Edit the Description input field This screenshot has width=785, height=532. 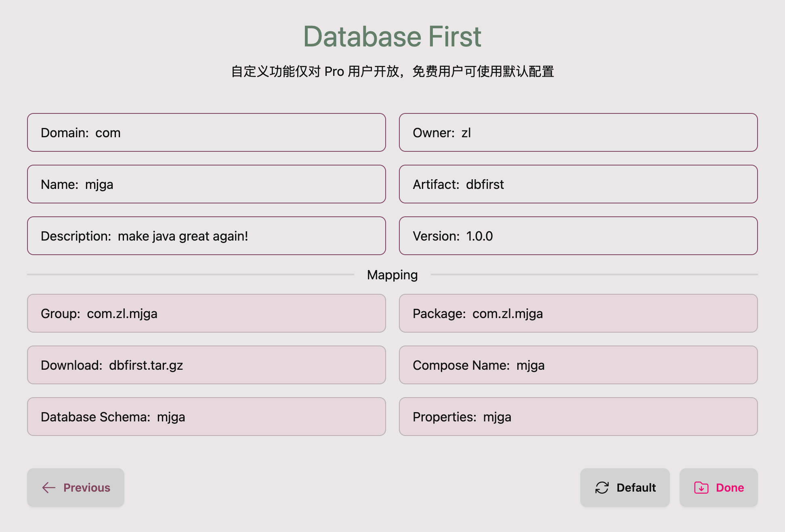pyautogui.click(x=206, y=236)
